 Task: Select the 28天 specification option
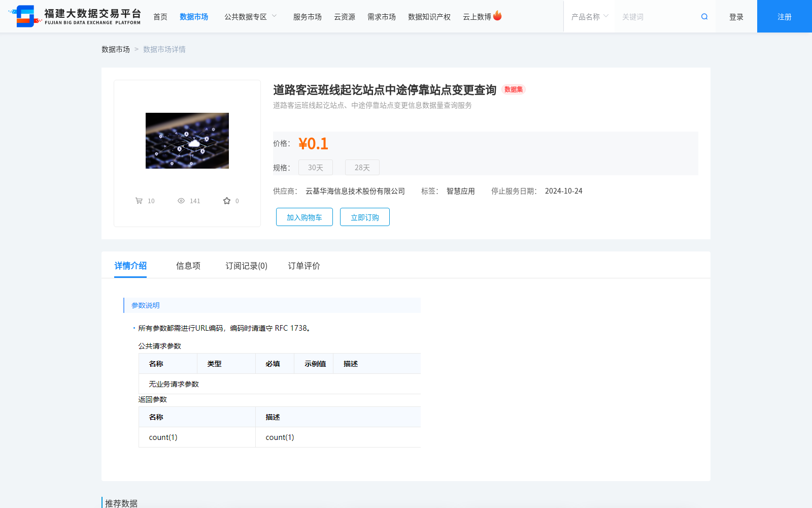coord(362,167)
